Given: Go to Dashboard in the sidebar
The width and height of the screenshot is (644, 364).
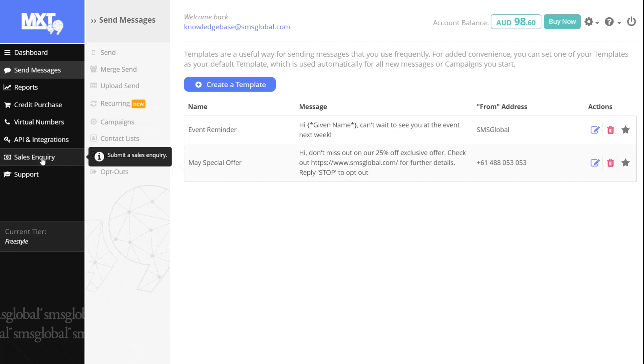Looking at the screenshot, I should click(x=31, y=52).
